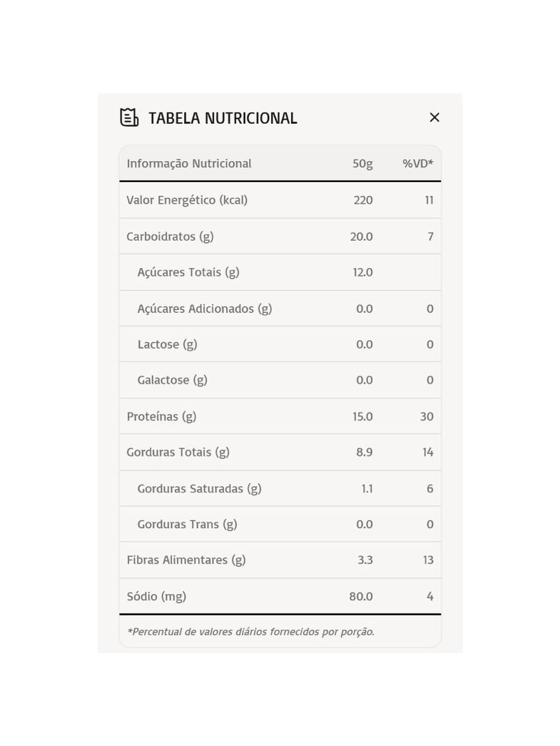This screenshot has width=560, height=746.
Task: Select the Gorduras Totais (g) row
Action: (280, 452)
